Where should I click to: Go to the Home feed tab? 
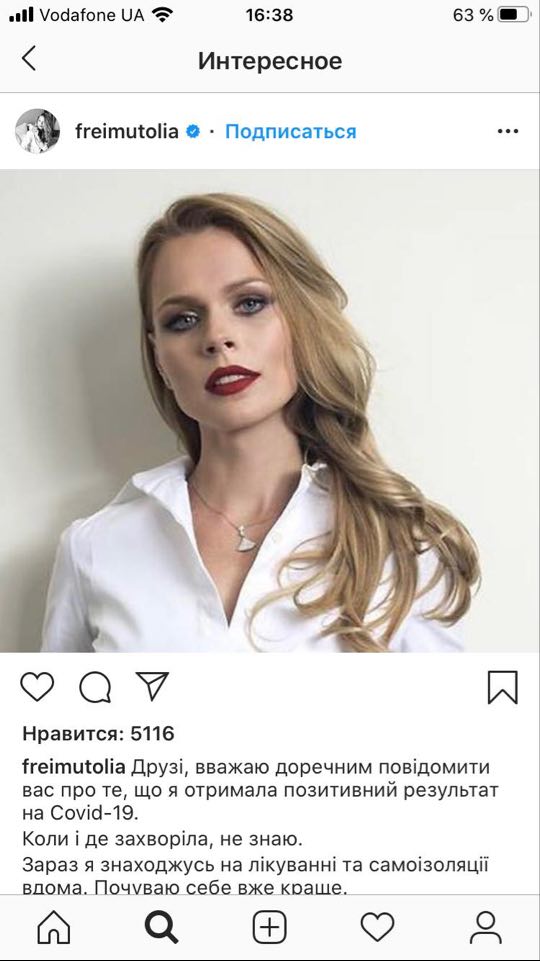(x=54, y=927)
